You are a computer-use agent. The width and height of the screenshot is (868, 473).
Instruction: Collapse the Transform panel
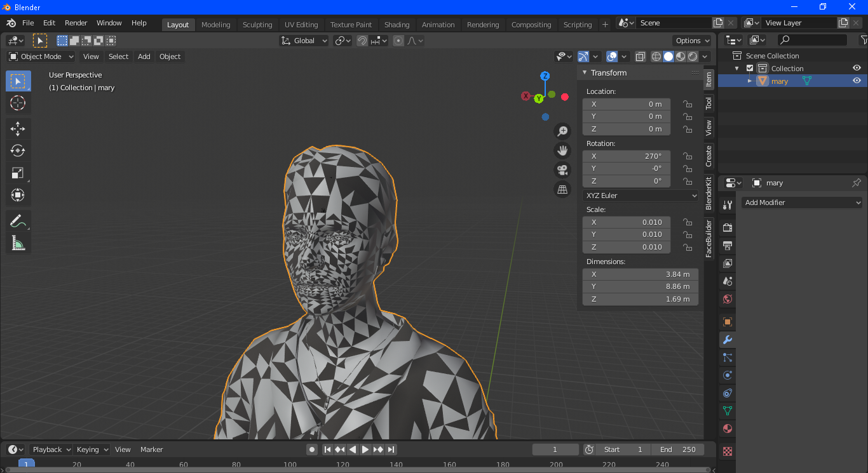click(x=585, y=72)
